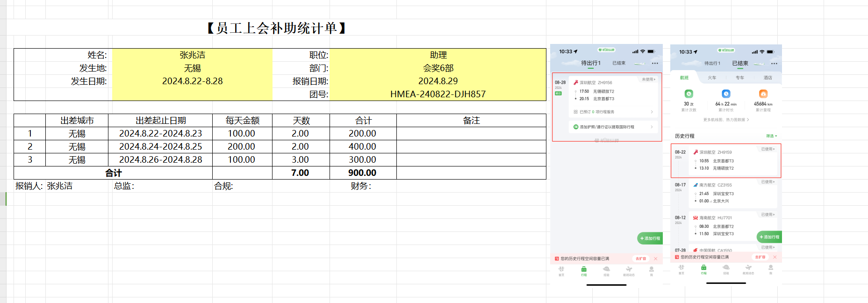Close the red capacity banner in right phone
Screen dimensions: 868x303
[775, 257]
